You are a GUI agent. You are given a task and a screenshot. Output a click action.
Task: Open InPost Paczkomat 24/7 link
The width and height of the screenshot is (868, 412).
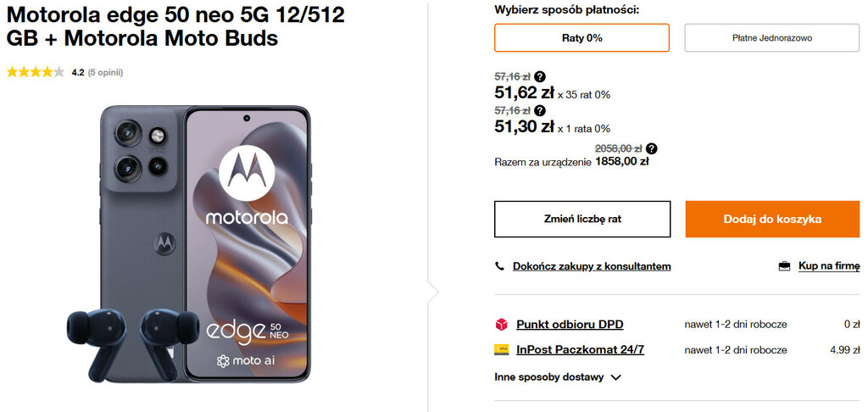580,349
